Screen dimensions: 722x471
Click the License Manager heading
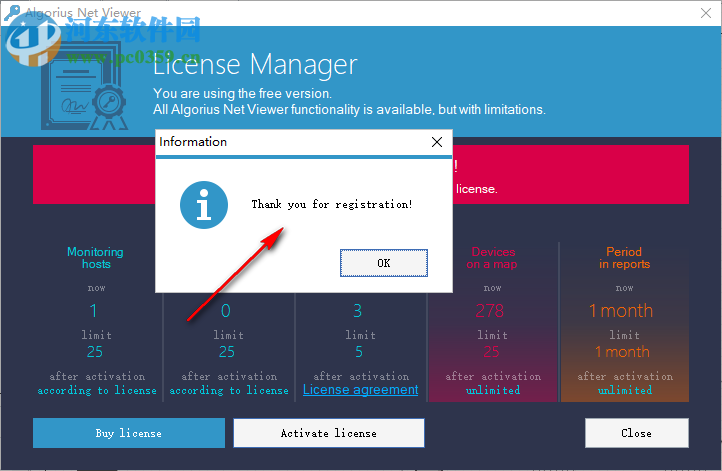[x=255, y=64]
